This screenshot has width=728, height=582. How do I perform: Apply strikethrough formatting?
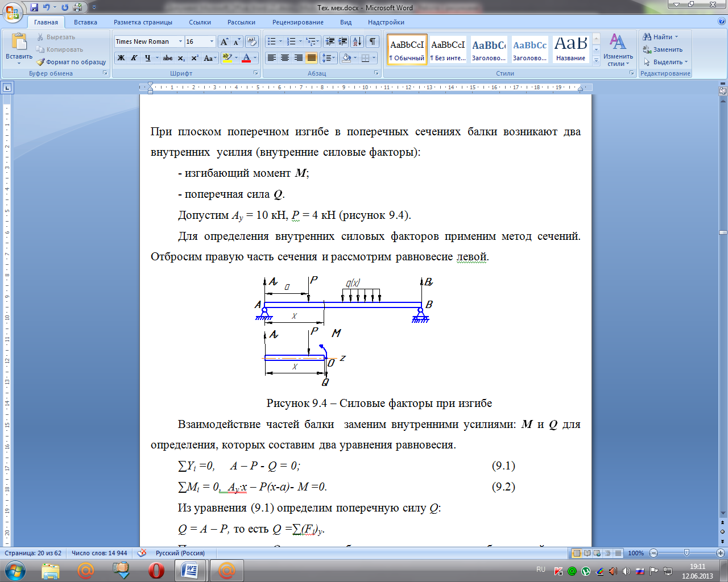tap(167, 58)
